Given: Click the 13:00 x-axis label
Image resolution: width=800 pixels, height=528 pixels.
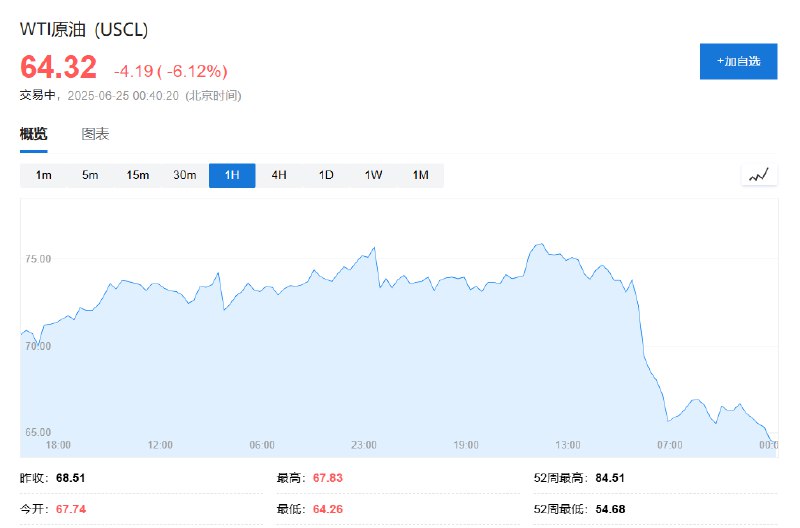Looking at the screenshot, I should [x=568, y=445].
